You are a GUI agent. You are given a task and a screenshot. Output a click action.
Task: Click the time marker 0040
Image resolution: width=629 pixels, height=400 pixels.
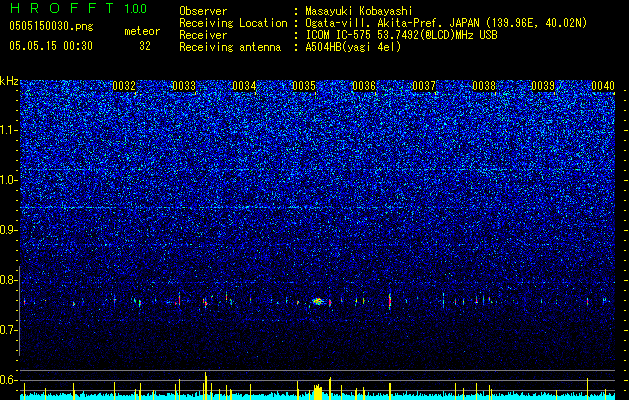click(603, 86)
